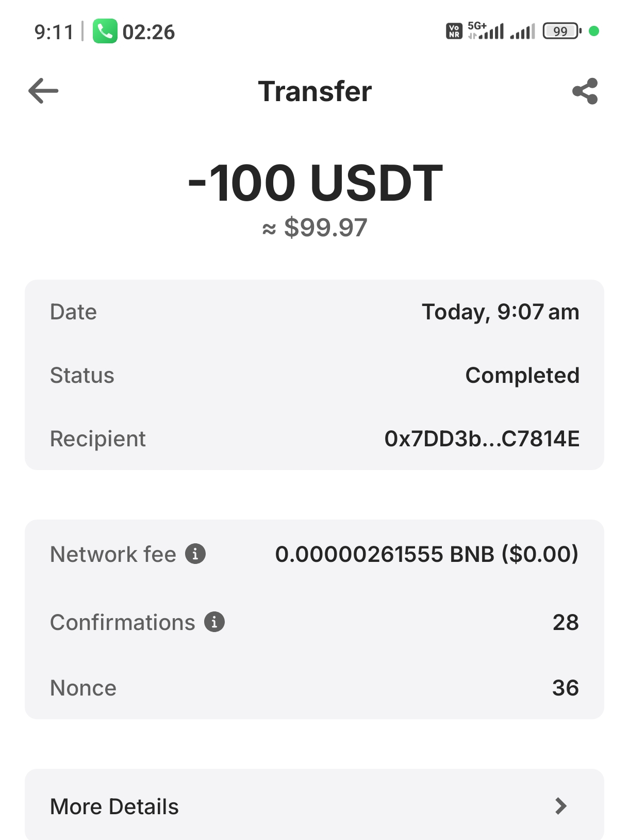Viewport: 629px width, 840px height.
Task: Tap the Transfer page title
Action: (314, 91)
